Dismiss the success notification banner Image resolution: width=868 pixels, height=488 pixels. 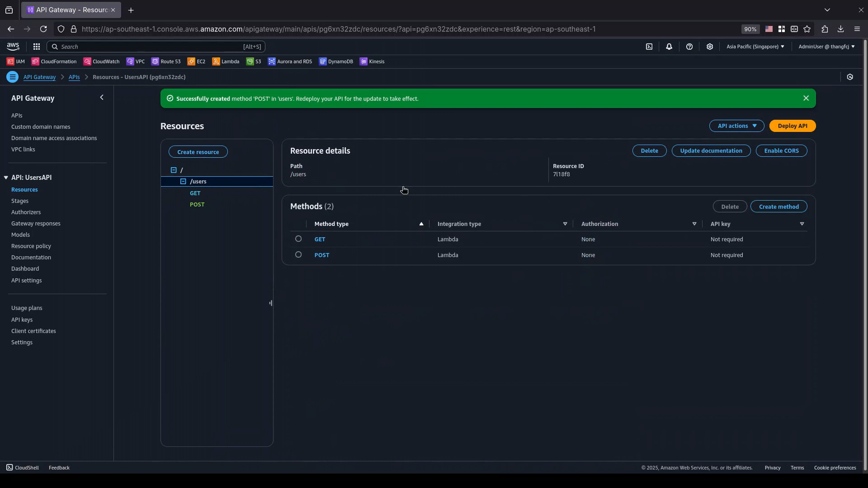pyautogui.click(x=806, y=98)
